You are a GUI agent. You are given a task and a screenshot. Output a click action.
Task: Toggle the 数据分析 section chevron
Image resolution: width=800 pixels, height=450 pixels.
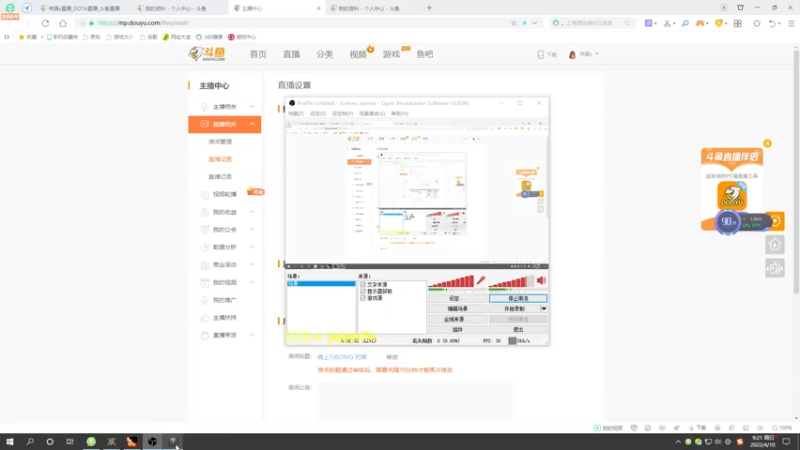pyautogui.click(x=252, y=247)
